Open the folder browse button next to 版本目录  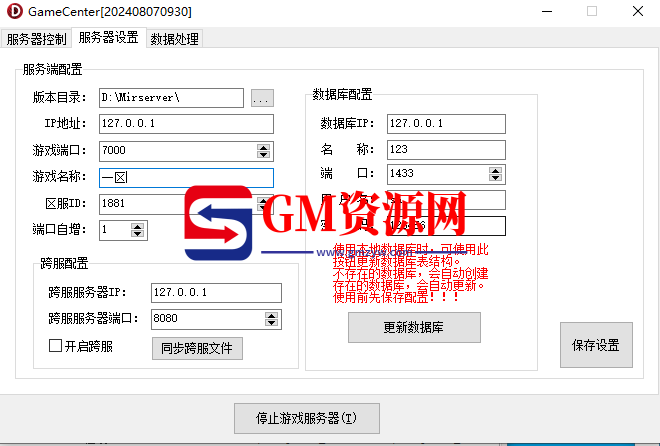tap(262, 98)
